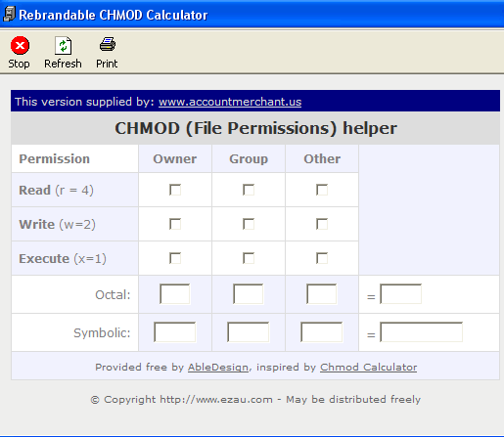The width and height of the screenshot is (504, 437).
Task: Select the Other symbolic input field
Action: pos(322,332)
